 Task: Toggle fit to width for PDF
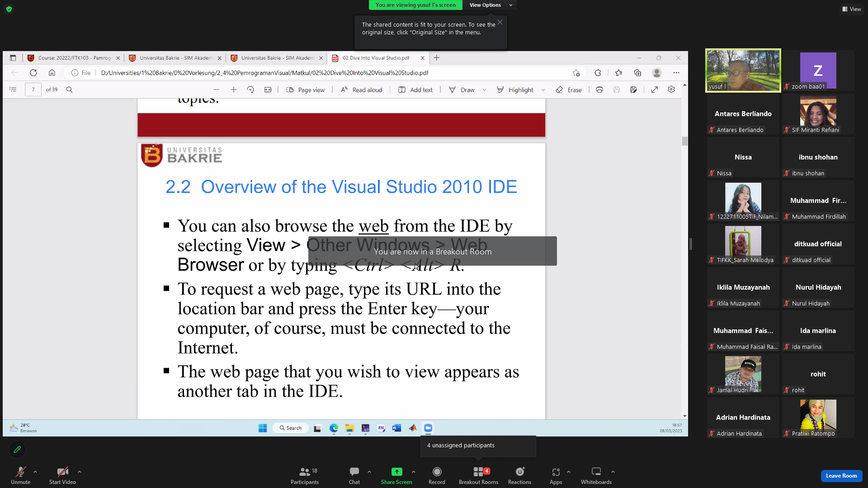(x=268, y=89)
